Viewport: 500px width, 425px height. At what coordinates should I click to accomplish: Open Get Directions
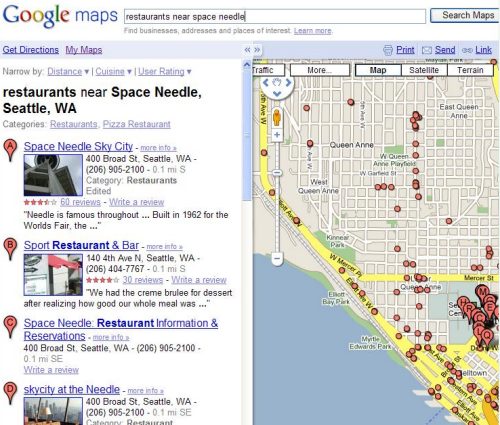(x=31, y=50)
